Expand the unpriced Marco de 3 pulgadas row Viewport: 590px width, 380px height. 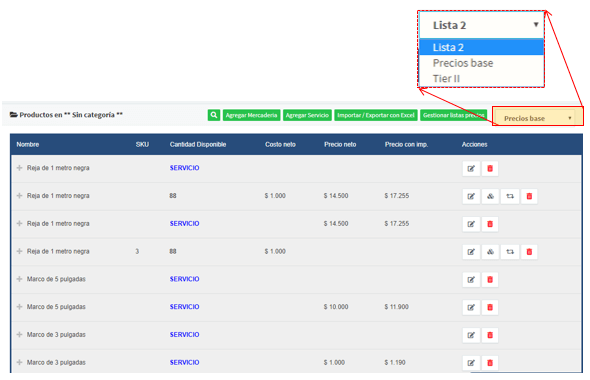coord(20,335)
